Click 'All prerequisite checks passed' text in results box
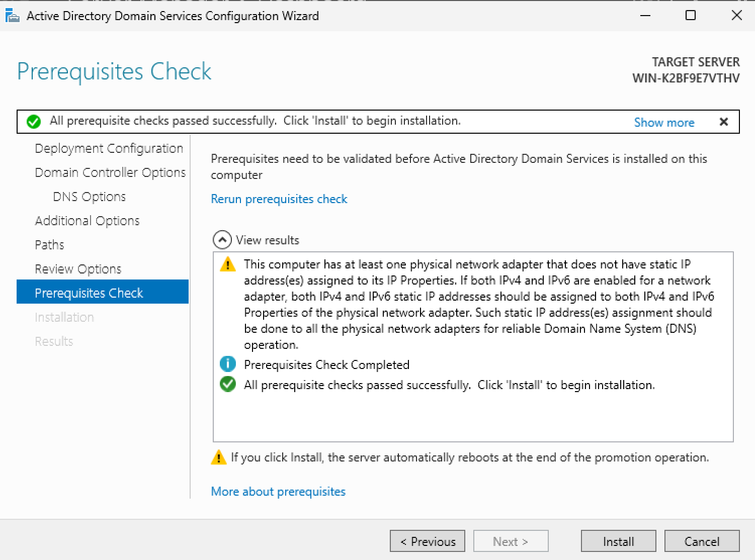755x560 pixels. [x=450, y=385]
